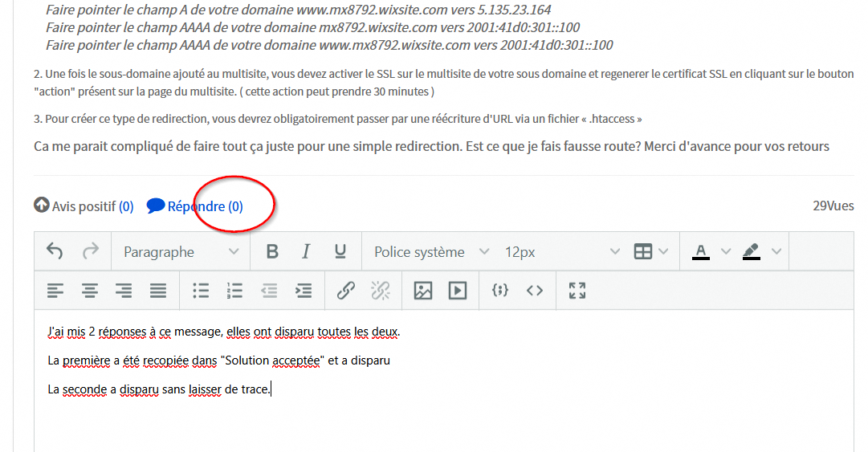This screenshot has width=868, height=452.
Task: Insert a hyperlink with link icon
Action: (346, 291)
